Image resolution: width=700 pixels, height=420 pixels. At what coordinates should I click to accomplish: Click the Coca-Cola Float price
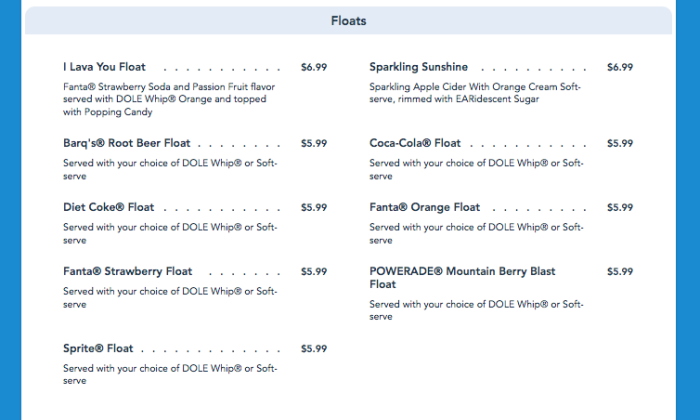point(620,143)
